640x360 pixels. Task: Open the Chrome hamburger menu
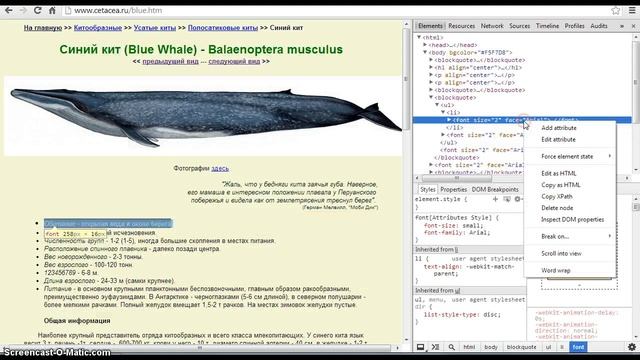[x=632, y=11]
